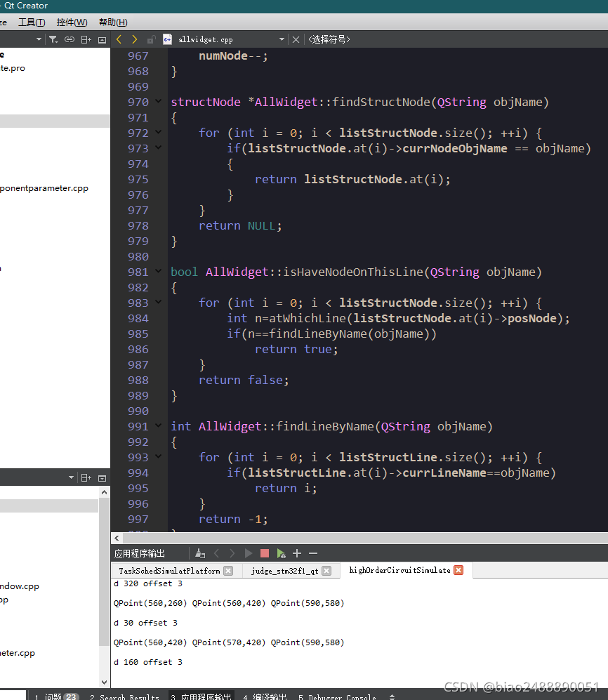Collapse code fold at line 970
Image resolution: width=608 pixels, height=700 pixels.
[159, 101]
